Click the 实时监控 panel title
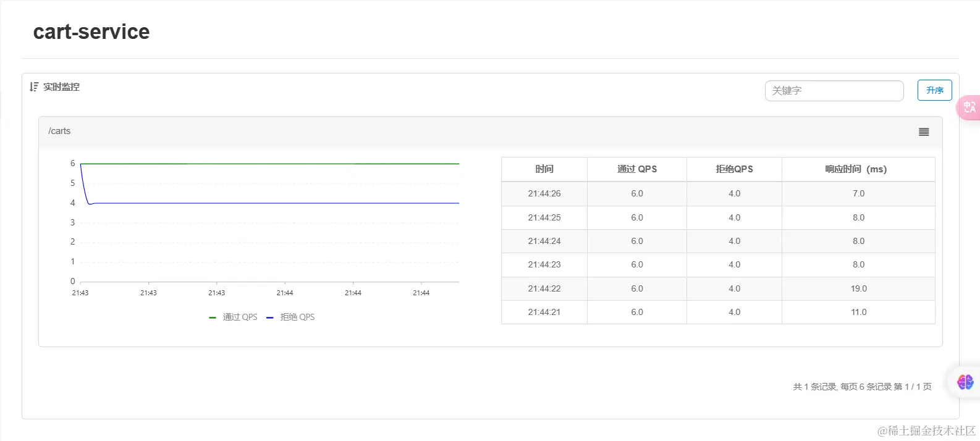980x441 pixels. [x=61, y=87]
